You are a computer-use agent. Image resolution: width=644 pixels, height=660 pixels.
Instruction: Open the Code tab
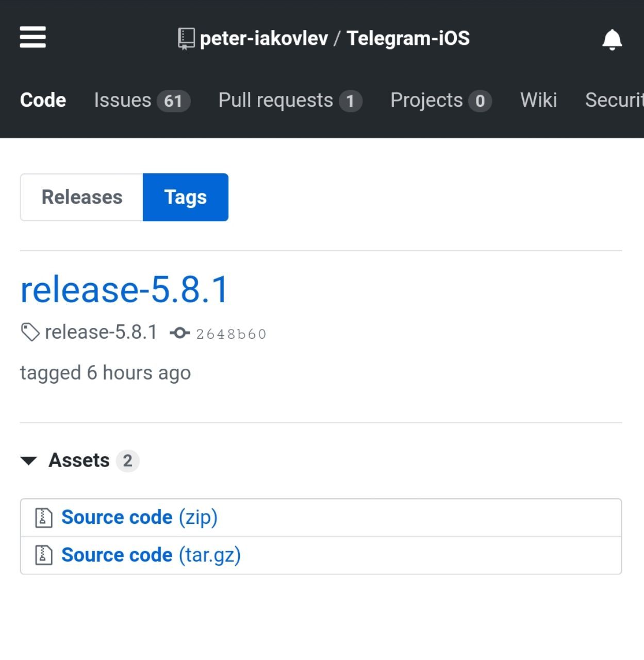point(43,100)
